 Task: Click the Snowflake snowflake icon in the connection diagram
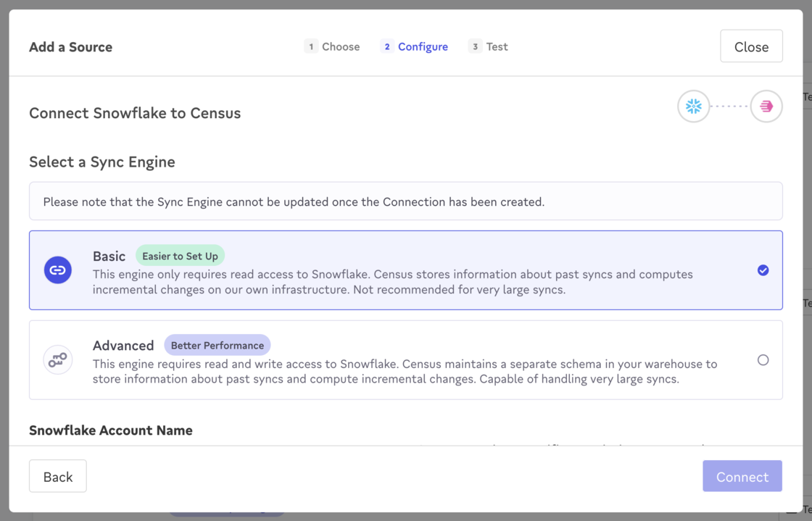click(x=693, y=106)
